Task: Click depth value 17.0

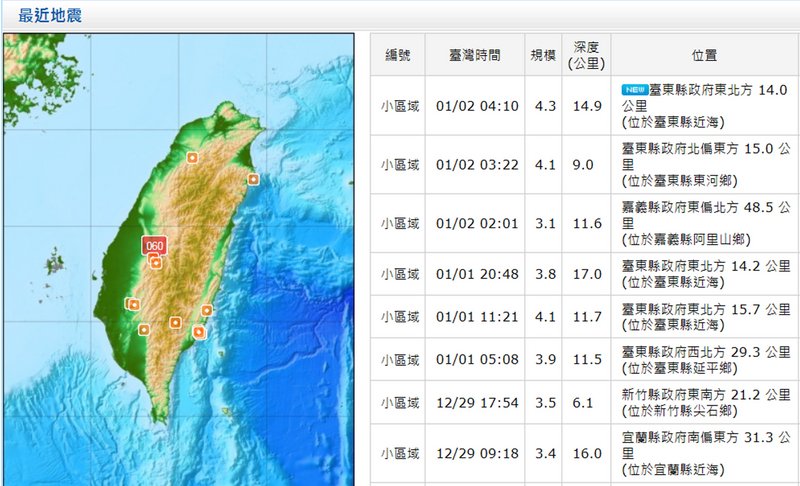Action: pos(587,274)
